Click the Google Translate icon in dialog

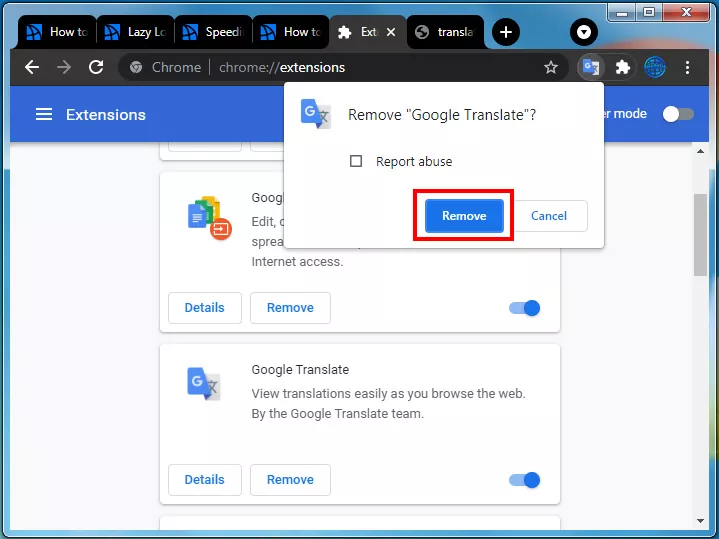click(315, 114)
